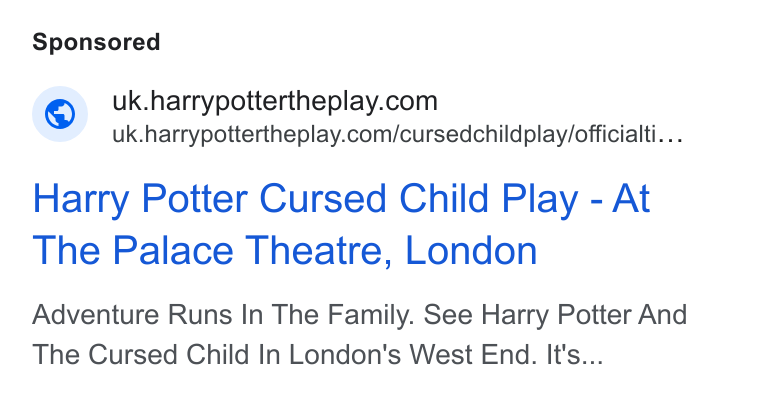Click the light blue circle around the globe
The image size is (760, 398).
click(60, 114)
